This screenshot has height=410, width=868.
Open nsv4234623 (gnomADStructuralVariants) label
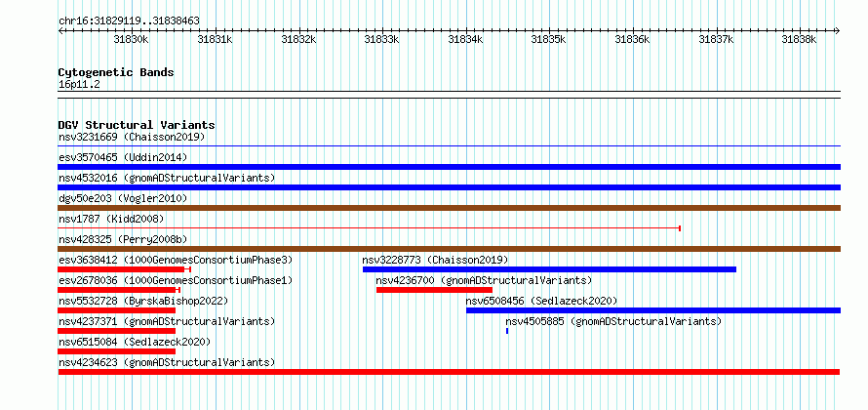tap(167, 362)
